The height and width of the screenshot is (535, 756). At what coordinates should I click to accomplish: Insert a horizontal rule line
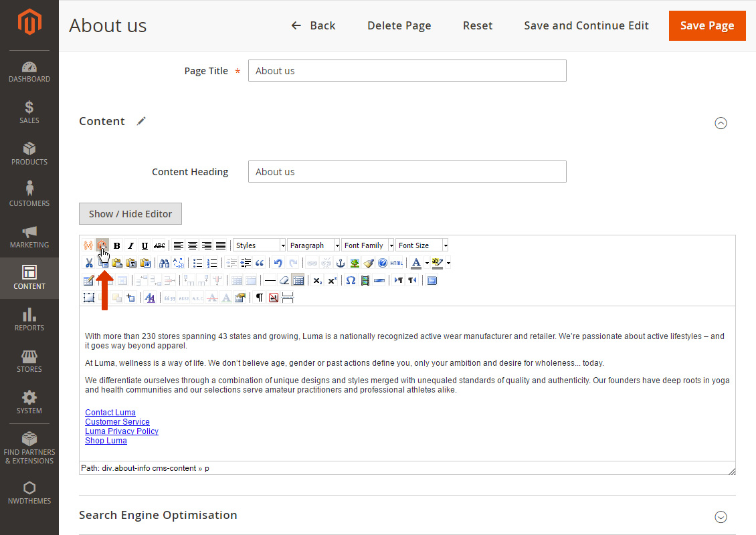[x=270, y=280]
